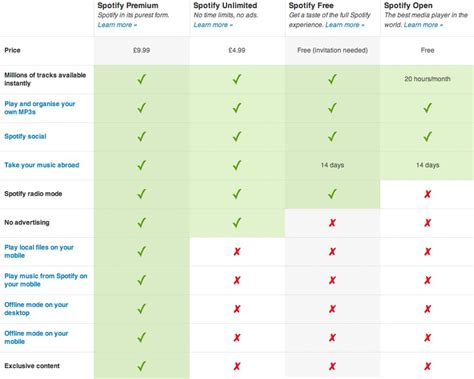Click the Unlimited red cross for Exclusive content
The height and width of the screenshot is (379, 474).
[237, 366]
